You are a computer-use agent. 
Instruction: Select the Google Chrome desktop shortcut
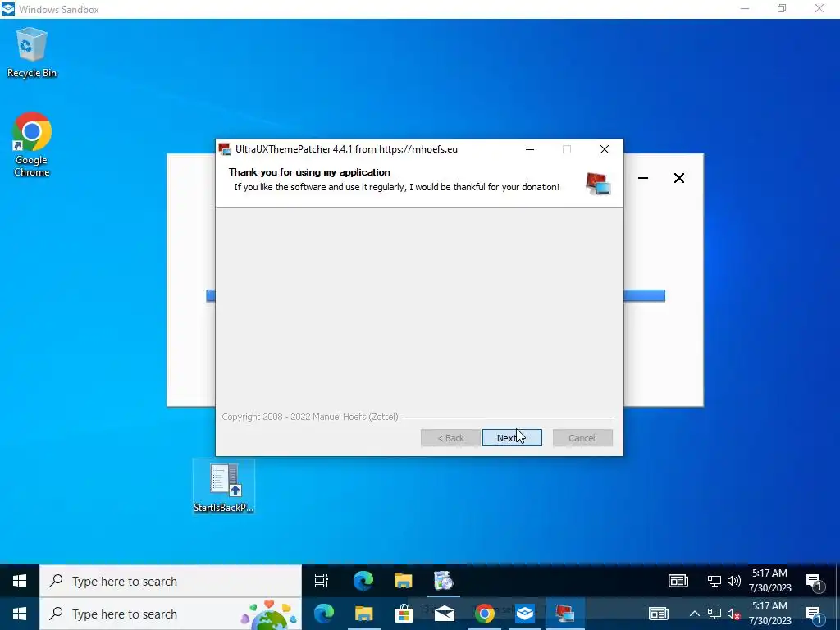[32, 144]
